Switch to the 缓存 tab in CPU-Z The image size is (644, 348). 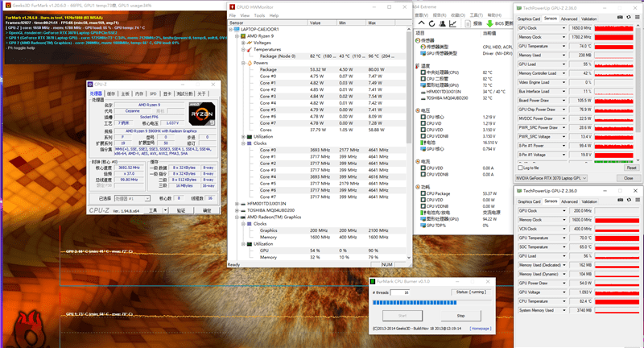[111, 93]
